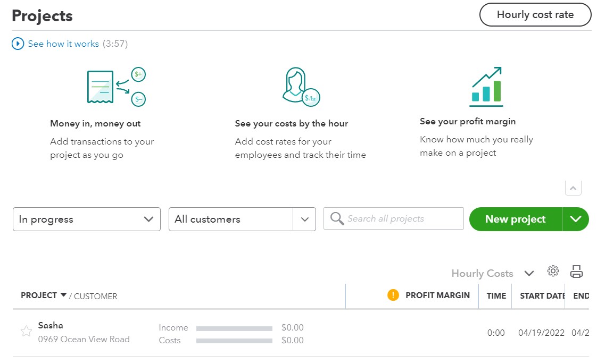Open the gear settings icon above the project list
The width and height of the screenshot is (597, 364).
click(x=553, y=272)
